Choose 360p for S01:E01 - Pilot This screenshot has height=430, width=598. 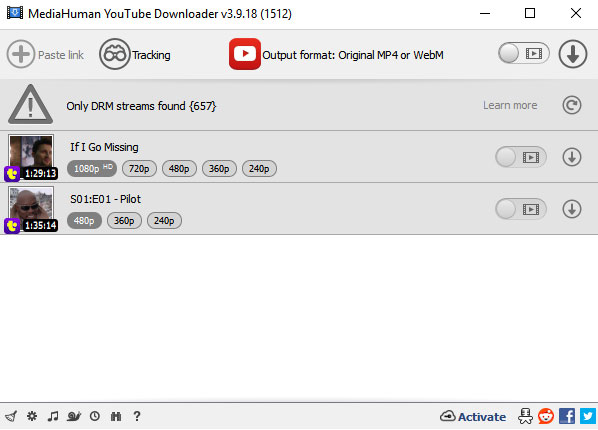pyautogui.click(x=124, y=221)
